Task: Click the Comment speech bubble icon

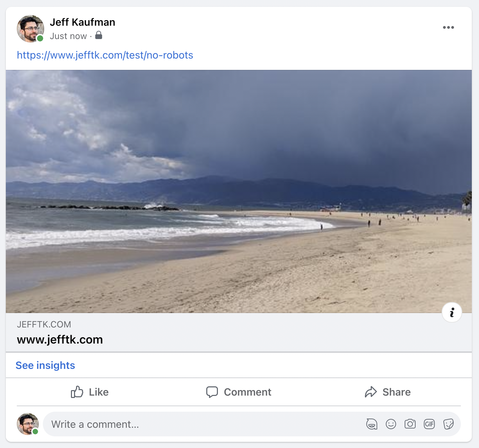Action: coord(212,392)
